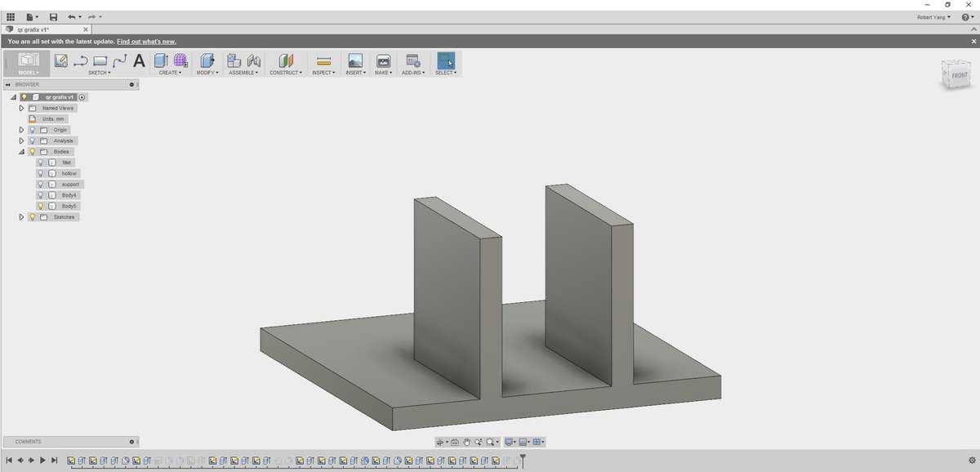This screenshot has height=472, width=980.
Task: Click the Redo arrow
Action: [92, 16]
